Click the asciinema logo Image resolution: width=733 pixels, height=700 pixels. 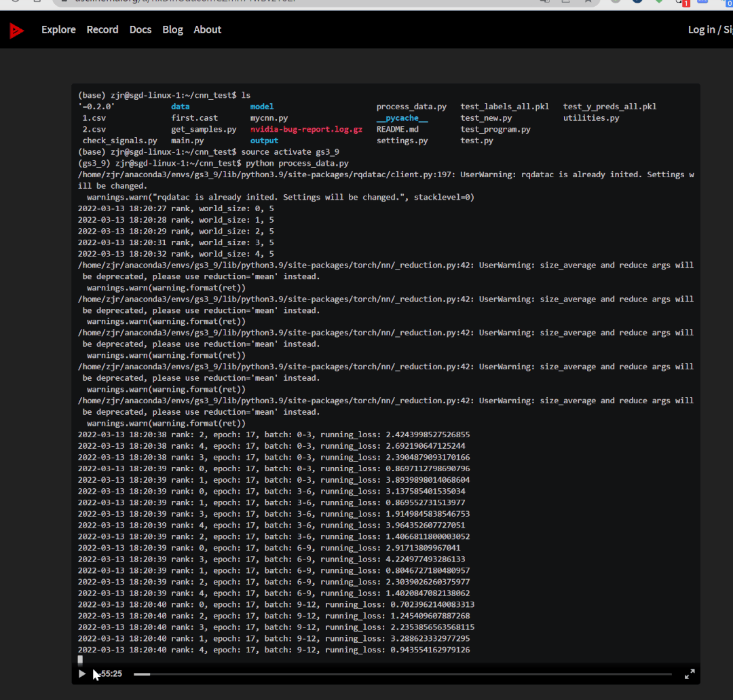(x=17, y=30)
